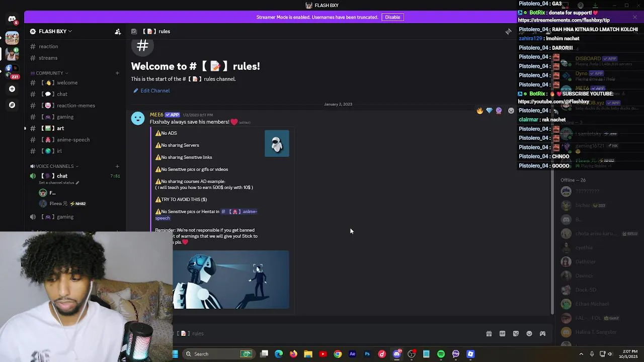The image size is (644, 362).
Task: Open server folder with 231 badge
Action: 12,71
